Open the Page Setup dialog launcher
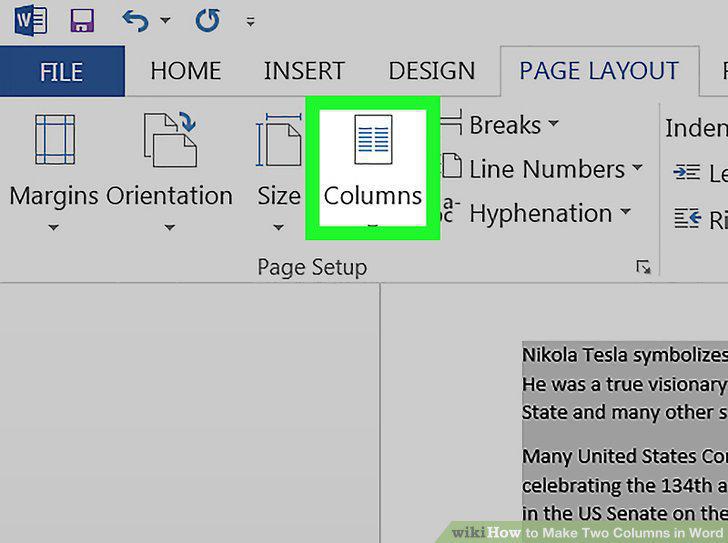The height and width of the screenshot is (543, 728). tap(643, 267)
